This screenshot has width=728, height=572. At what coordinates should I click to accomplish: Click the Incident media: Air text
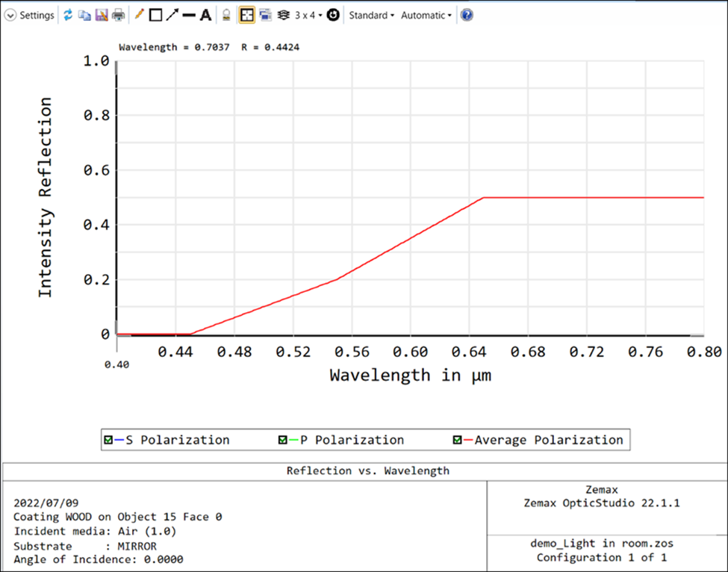pyautogui.click(x=95, y=531)
